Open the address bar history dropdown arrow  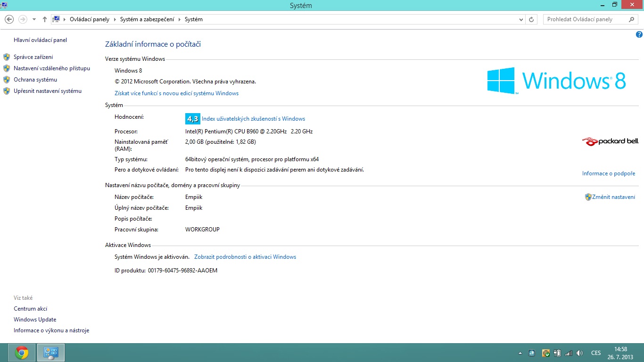click(521, 19)
